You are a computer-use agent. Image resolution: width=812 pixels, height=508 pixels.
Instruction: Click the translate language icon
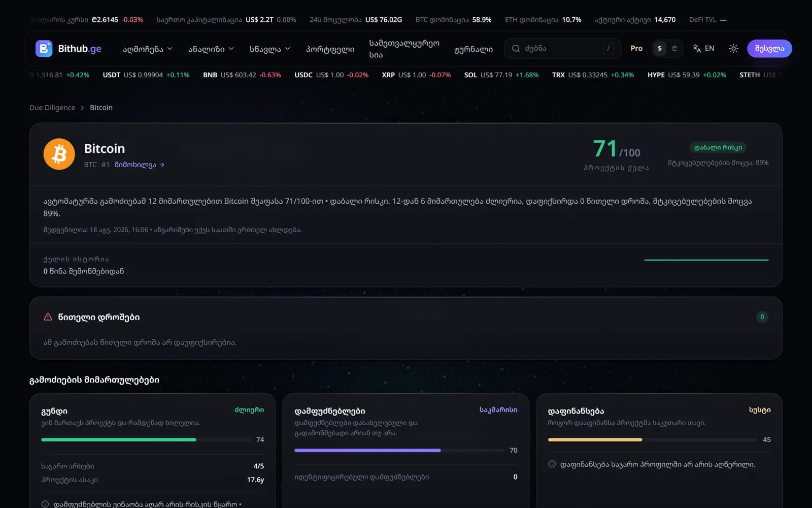[x=697, y=48]
